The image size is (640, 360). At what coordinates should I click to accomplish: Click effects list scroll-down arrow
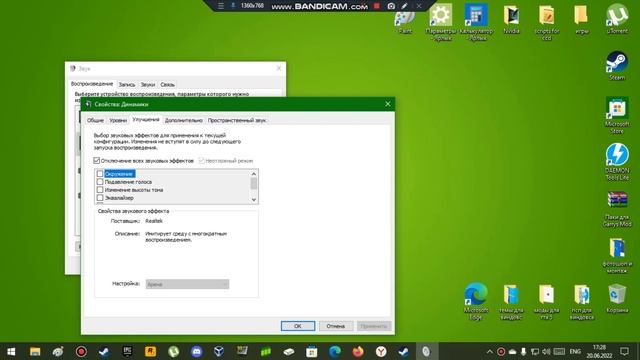point(254,200)
